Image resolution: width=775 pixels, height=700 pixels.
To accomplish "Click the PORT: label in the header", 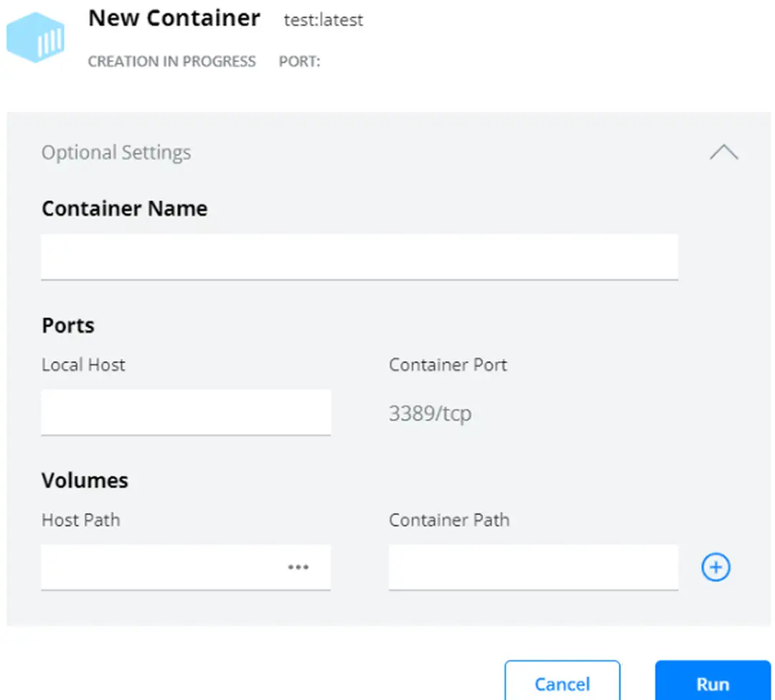I will (299, 62).
